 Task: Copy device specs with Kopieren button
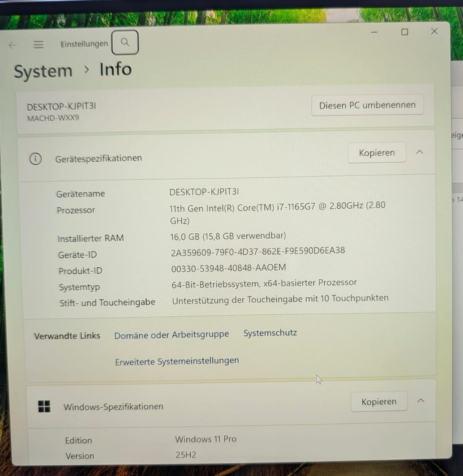[377, 153]
